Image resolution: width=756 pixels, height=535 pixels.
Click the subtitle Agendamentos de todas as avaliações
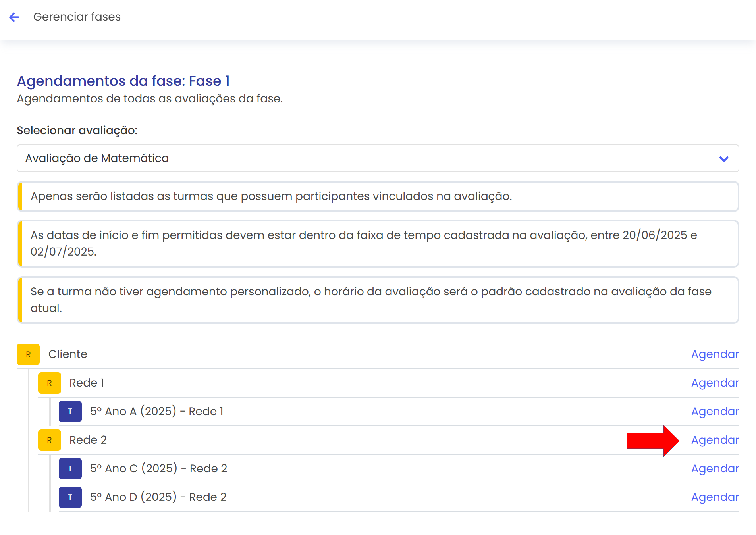tap(150, 99)
